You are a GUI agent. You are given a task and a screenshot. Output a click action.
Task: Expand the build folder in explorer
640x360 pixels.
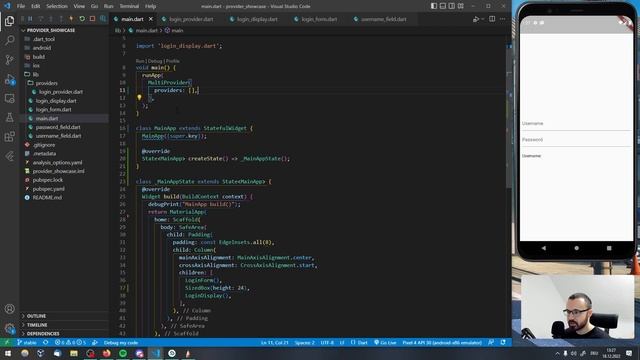[x=39, y=57]
